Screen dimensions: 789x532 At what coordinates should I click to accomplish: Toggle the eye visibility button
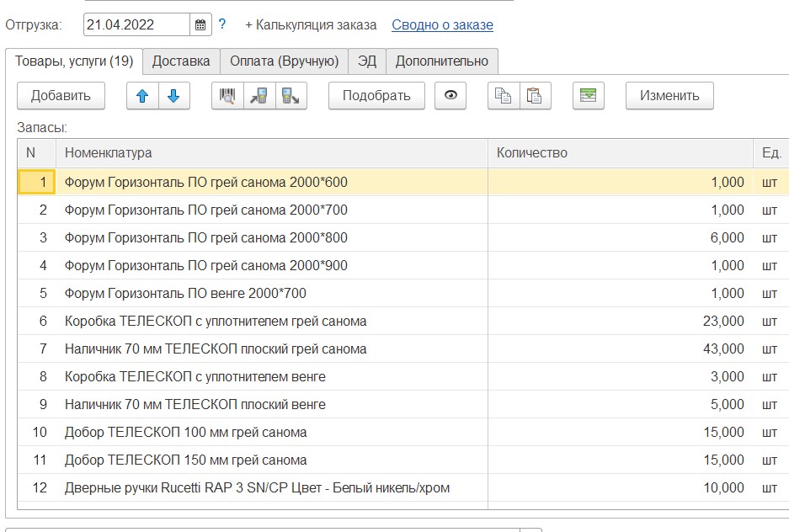[x=450, y=96]
